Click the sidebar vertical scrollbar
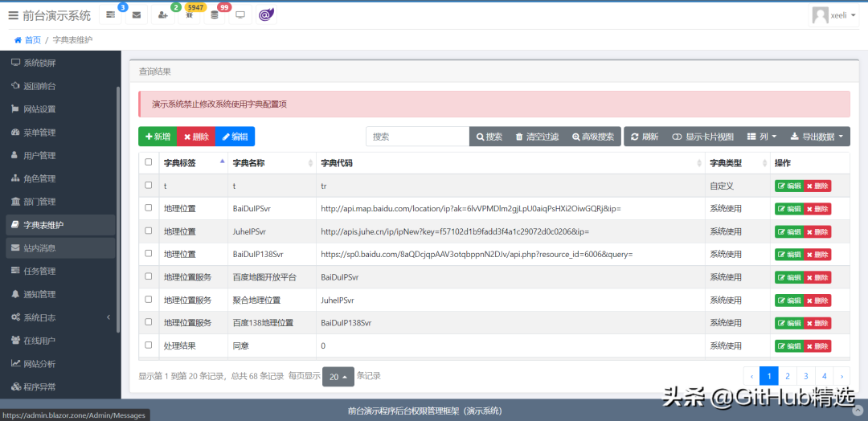The height and width of the screenshot is (421, 868). coord(118,209)
